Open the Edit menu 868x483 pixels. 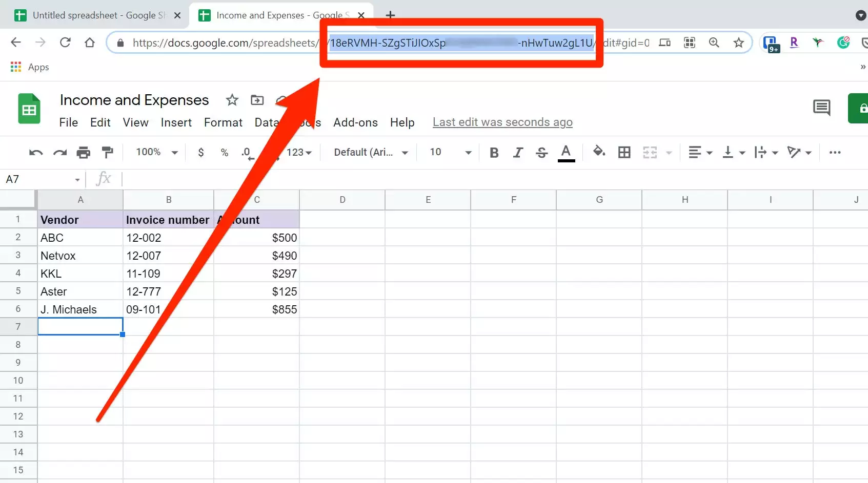click(x=100, y=122)
